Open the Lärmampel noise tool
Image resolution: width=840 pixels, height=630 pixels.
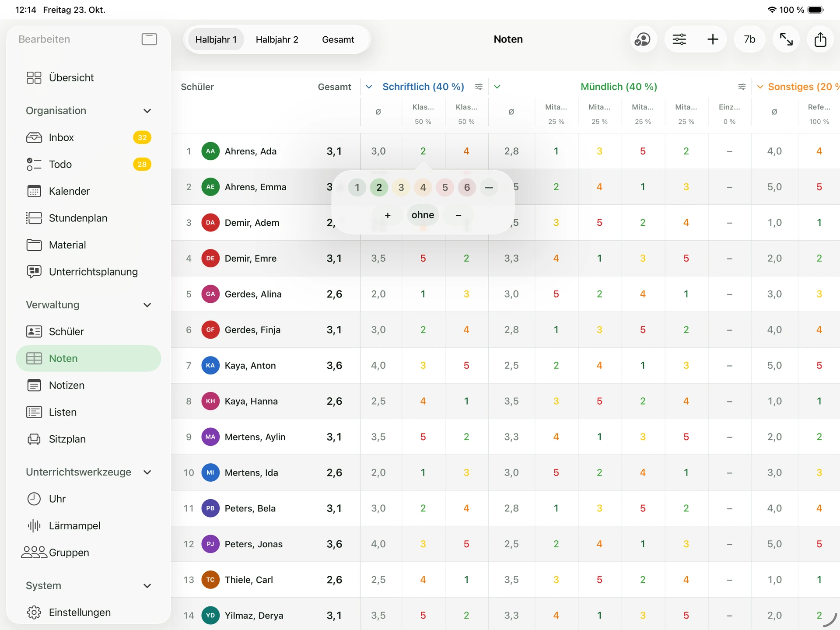click(88, 526)
